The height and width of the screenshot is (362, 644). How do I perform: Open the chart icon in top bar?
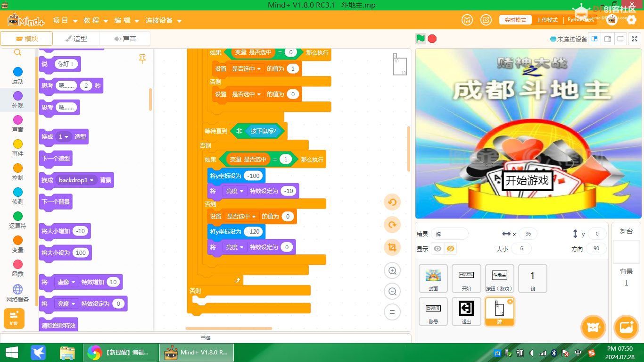point(467,20)
